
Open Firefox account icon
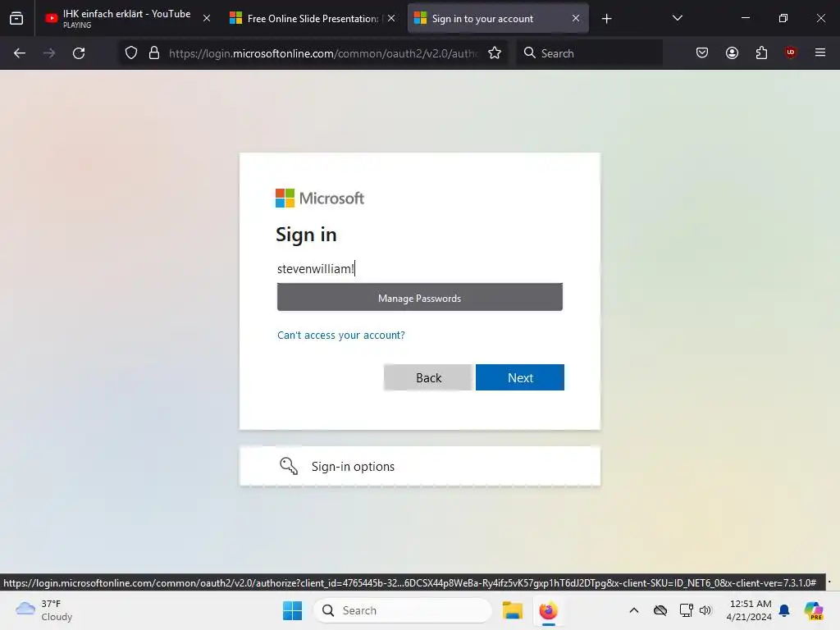(732, 53)
